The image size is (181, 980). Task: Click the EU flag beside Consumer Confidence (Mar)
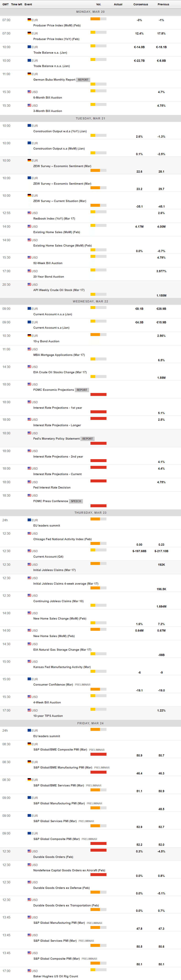(x=29, y=679)
